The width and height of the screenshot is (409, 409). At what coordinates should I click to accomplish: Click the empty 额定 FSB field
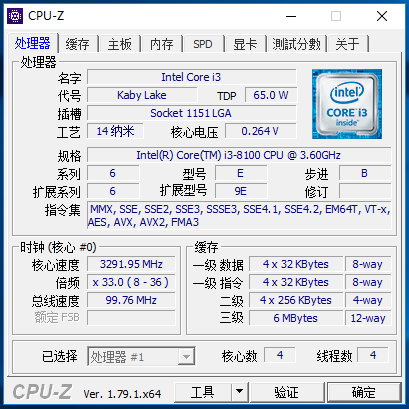tap(131, 318)
